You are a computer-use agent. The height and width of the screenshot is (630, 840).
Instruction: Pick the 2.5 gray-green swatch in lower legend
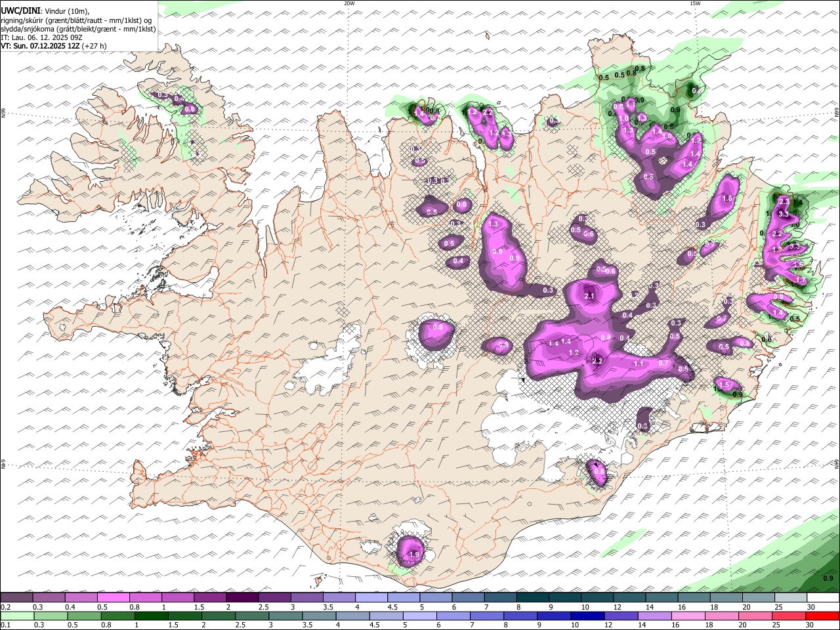tap(252, 616)
